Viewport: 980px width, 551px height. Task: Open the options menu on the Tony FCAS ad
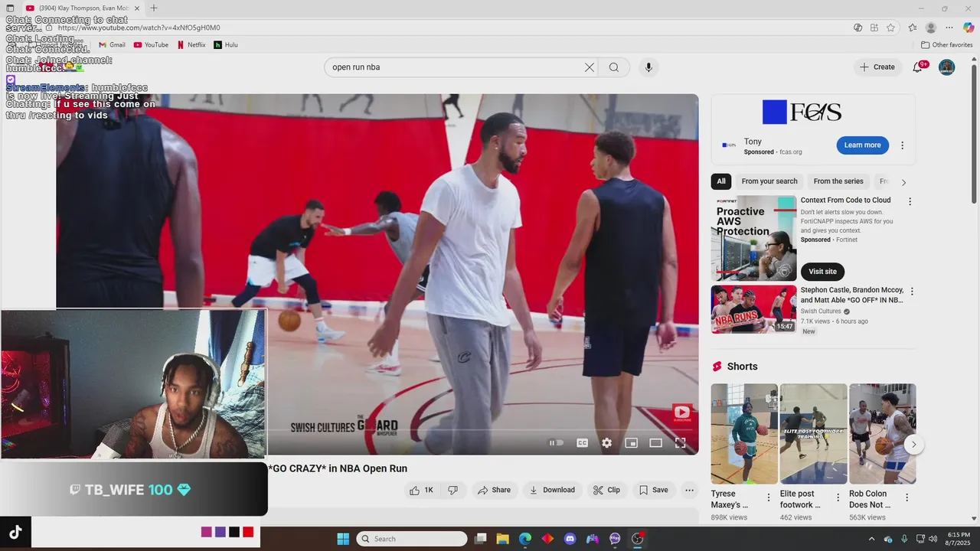coord(902,145)
